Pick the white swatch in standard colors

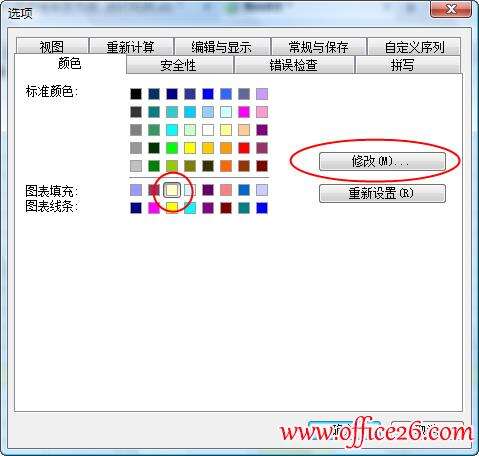pyautogui.click(x=208, y=130)
